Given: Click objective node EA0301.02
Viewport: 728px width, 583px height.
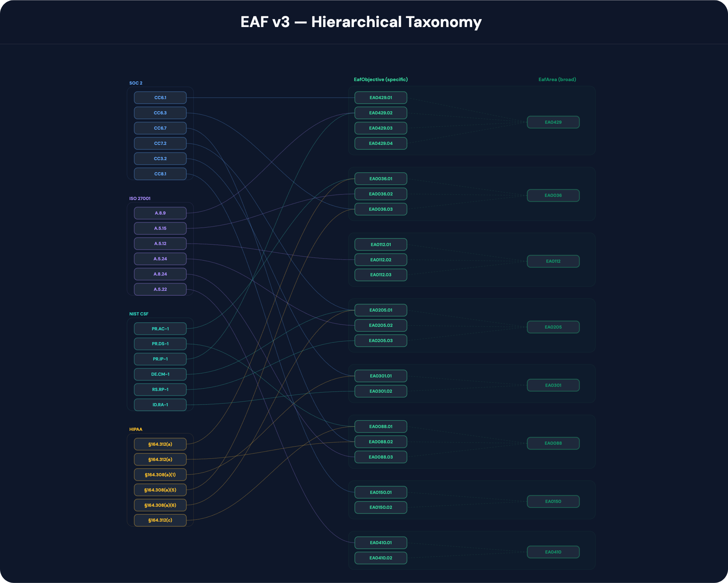Looking at the screenshot, I should (381, 391).
